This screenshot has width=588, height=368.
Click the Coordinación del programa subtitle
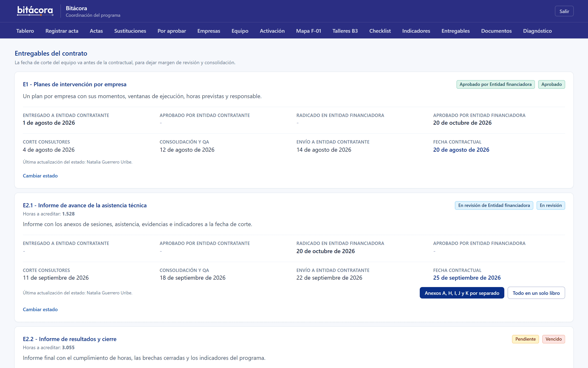[93, 15]
